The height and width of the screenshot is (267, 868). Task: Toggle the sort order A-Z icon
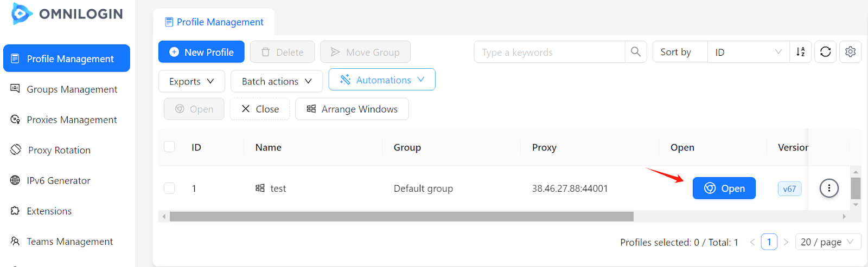point(801,52)
